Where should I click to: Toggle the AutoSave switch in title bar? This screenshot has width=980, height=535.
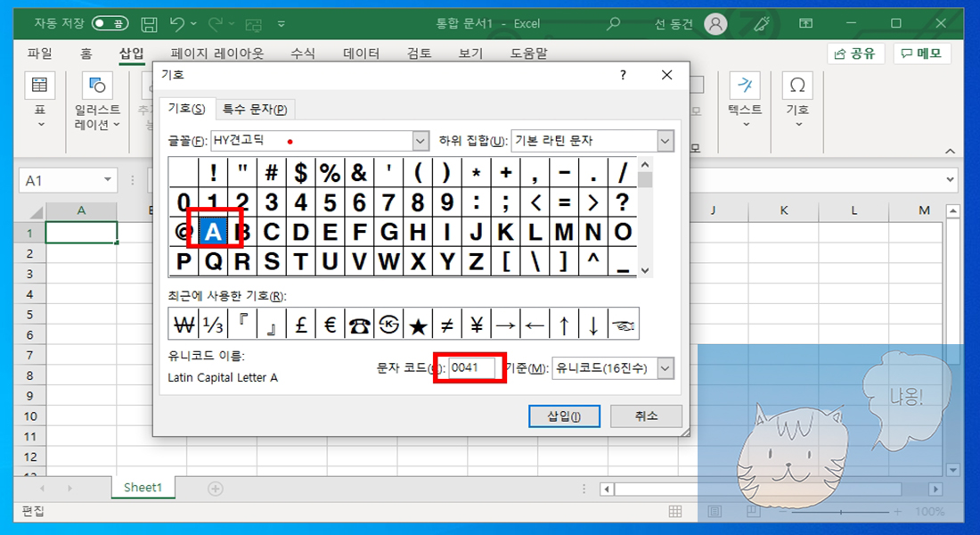[110, 24]
